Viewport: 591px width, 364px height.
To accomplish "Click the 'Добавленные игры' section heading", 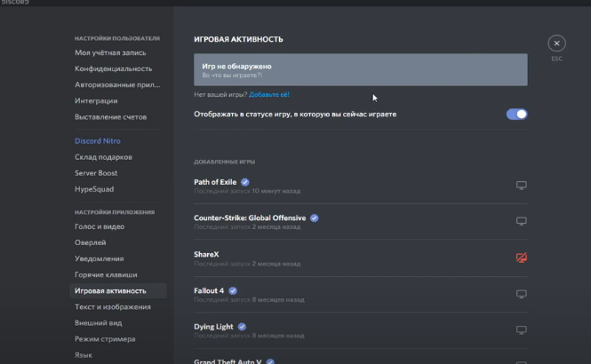I will [224, 162].
